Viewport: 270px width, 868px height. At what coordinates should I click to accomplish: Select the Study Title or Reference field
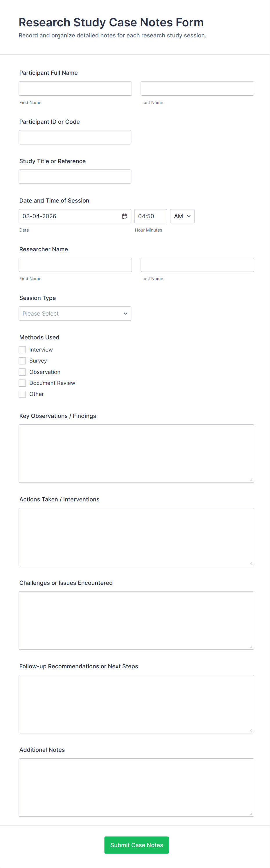tap(75, 176)
